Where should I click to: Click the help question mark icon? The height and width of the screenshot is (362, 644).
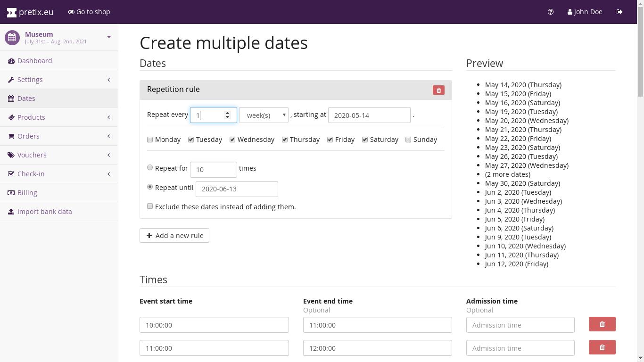551,12
